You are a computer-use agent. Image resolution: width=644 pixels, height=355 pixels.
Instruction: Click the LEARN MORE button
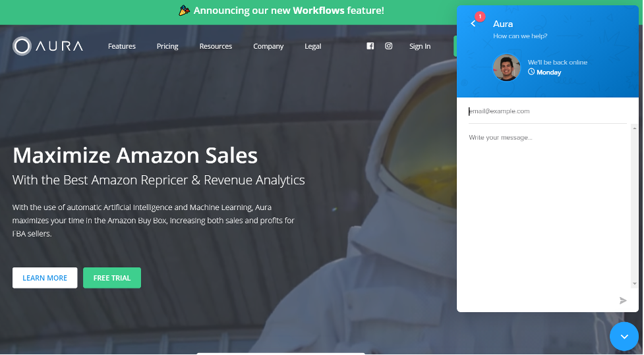tap(45, 278)
